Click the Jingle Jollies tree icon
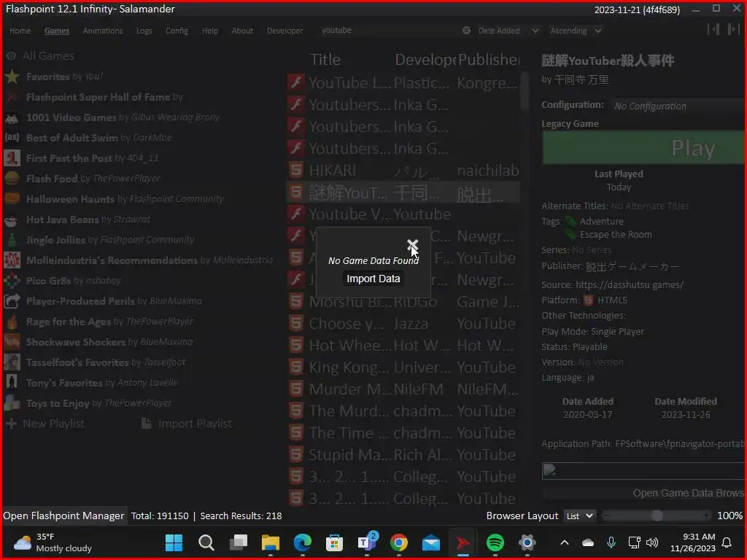This screenshot has width=747, height=560. pyautogui.click(x=12, y=239)
